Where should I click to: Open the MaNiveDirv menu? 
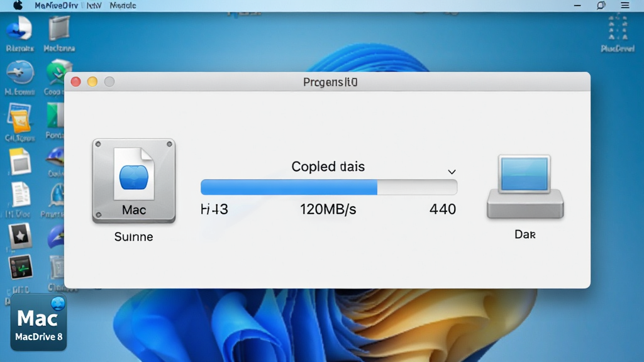[x=56, y=6]
